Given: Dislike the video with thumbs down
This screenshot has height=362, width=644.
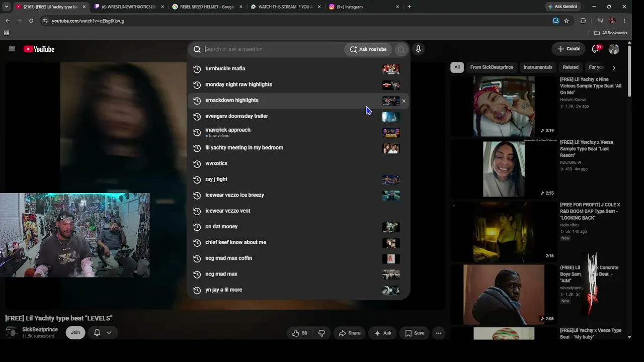Looking at the screenshot, I should (321, 333).
